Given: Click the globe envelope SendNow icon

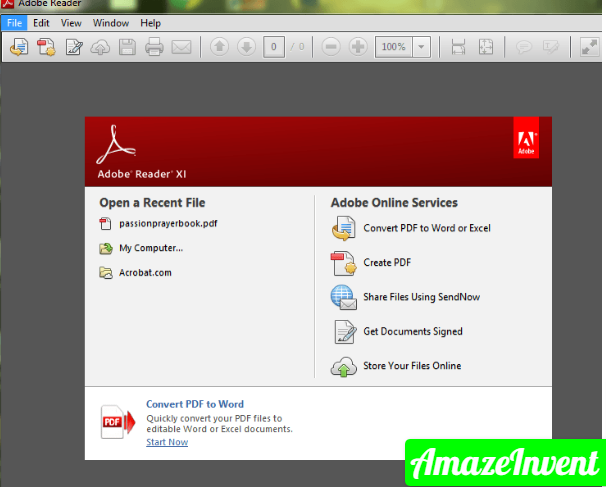Looking at the screenshot, I should coord(343,297).
